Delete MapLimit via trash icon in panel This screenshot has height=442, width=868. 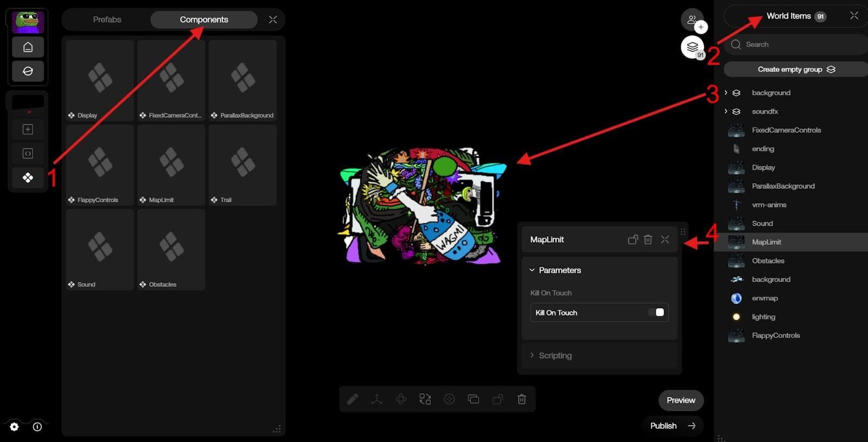[x=648, y=239]
